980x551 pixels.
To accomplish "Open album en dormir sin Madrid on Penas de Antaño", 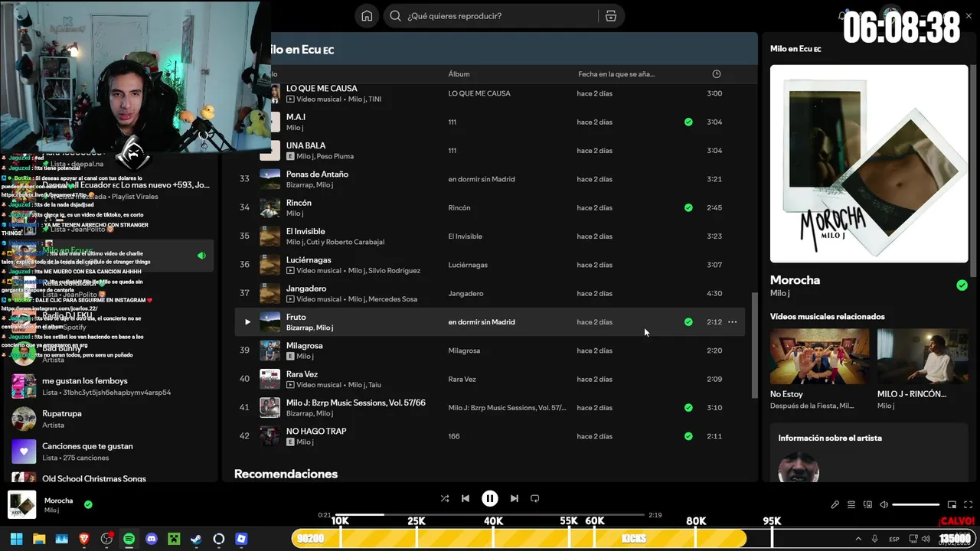I will (x=482, y=179).
